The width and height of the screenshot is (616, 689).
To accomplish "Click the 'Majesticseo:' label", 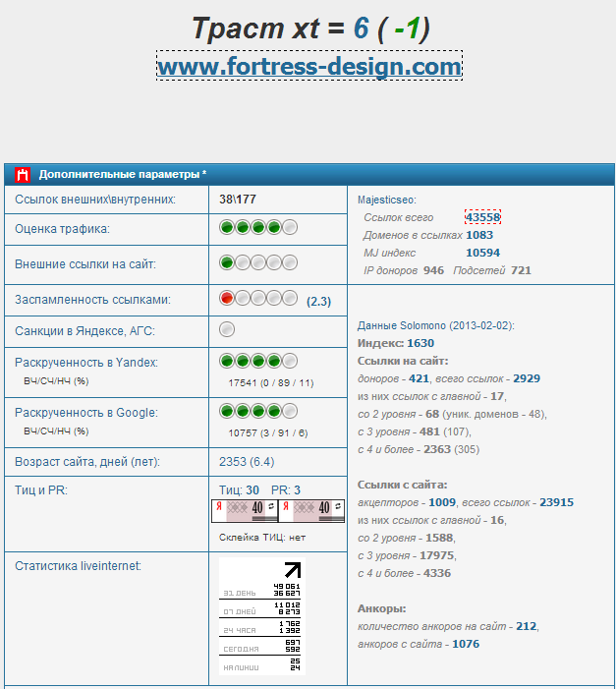I will [387, 200].
